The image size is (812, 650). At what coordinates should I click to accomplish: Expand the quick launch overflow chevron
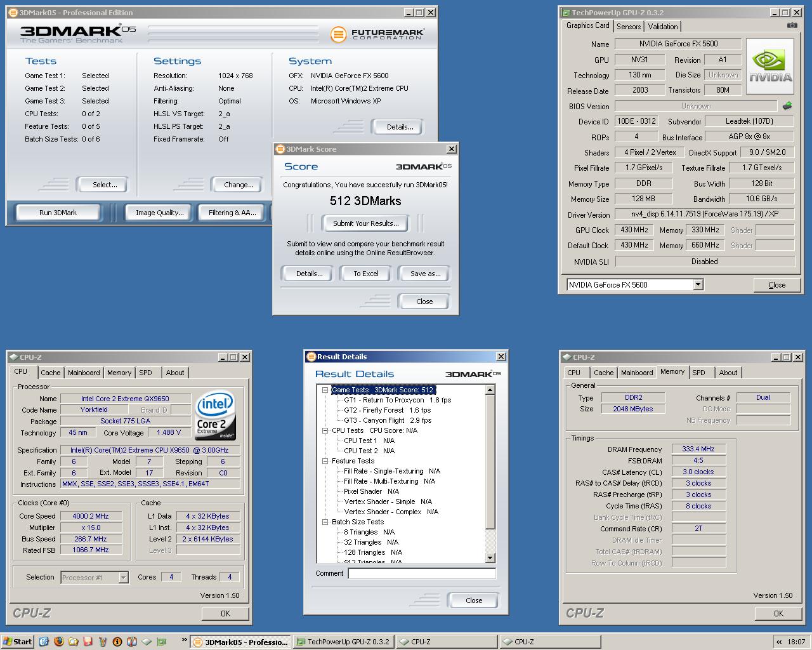click(184, 640)
